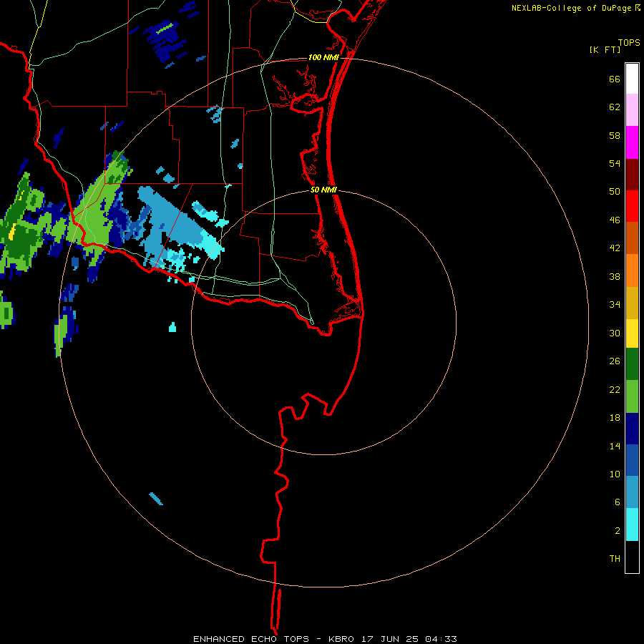
Task: Pick the black TH swatch at legend bottom
Action: [632, 557]
